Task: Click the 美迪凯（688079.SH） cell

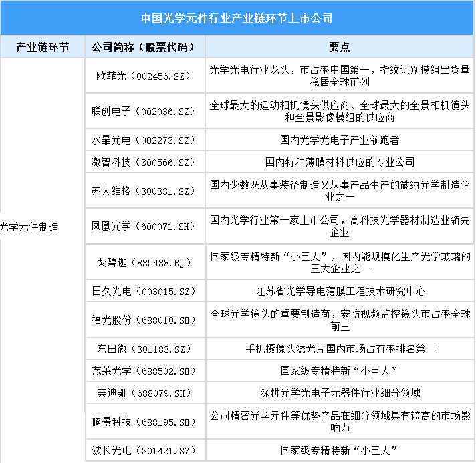Action: pos(146,393)
